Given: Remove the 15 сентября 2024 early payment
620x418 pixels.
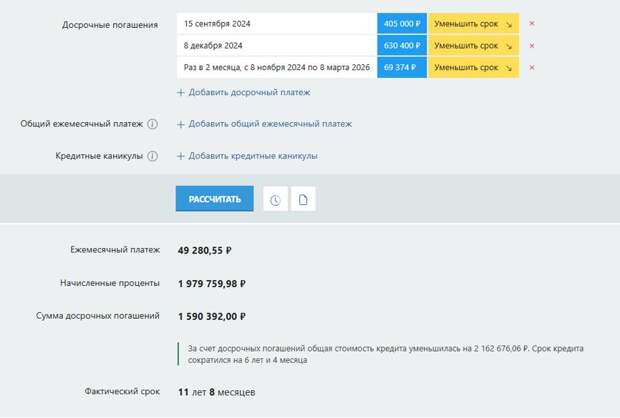Looking at the screenshot, I should point(532,23).
